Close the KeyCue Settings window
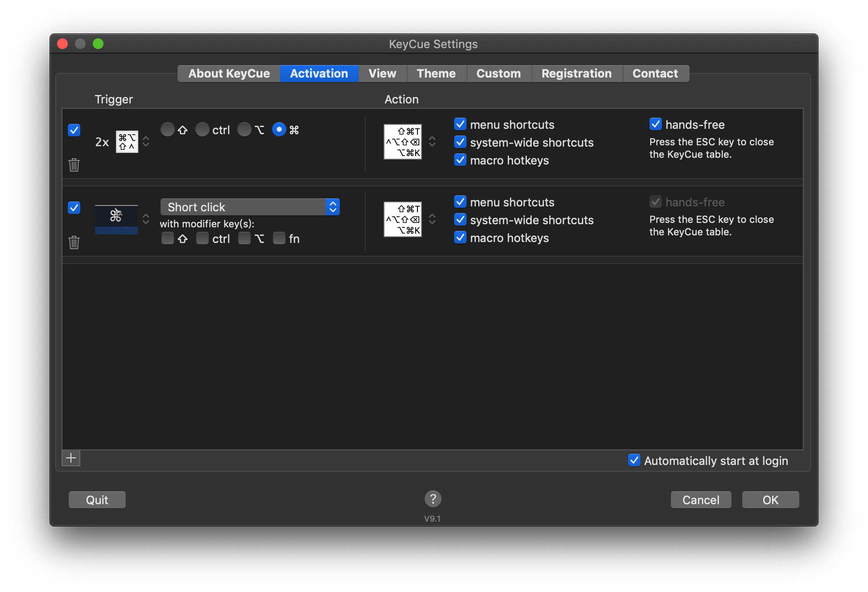868x592 pixels. [x=62, y=44]
